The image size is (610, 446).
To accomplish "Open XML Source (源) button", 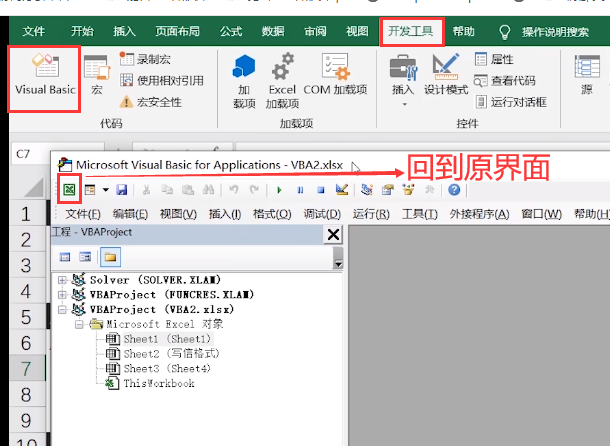I will point(587,74).
